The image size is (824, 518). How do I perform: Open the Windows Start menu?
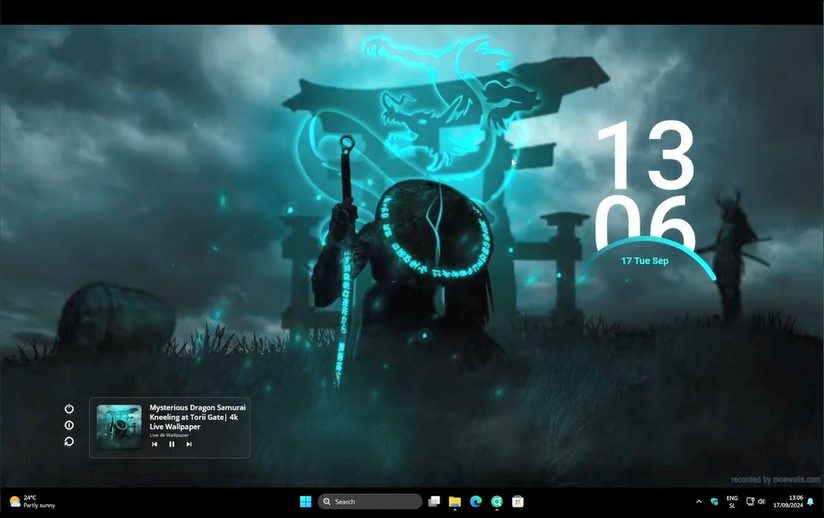(x=305, y=501)
